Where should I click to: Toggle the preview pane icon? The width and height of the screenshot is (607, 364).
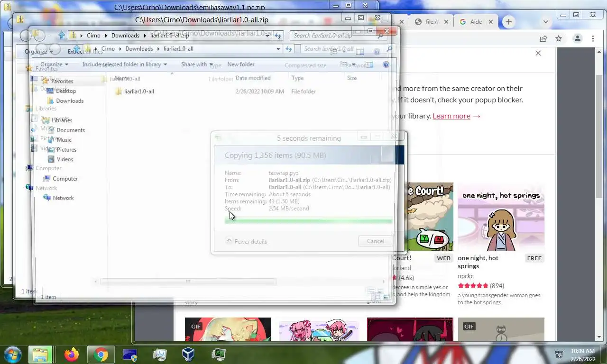pos(370,64)
